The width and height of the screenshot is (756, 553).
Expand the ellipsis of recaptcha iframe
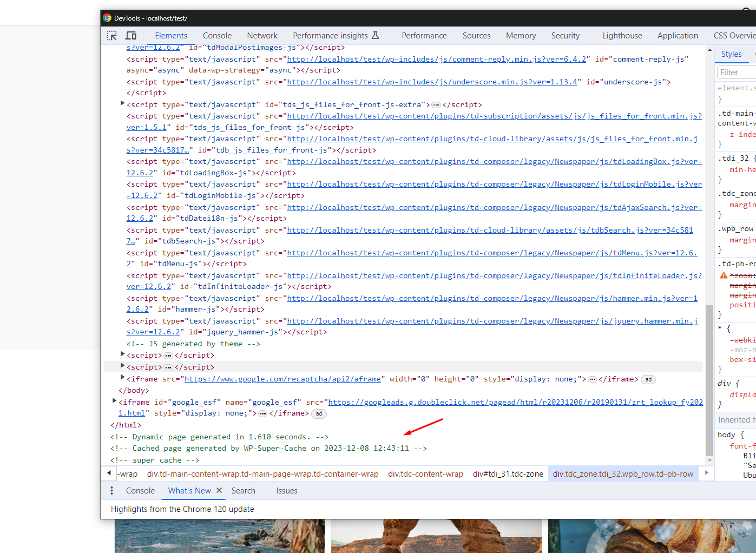pyautogui.click(x=593, y=379)
